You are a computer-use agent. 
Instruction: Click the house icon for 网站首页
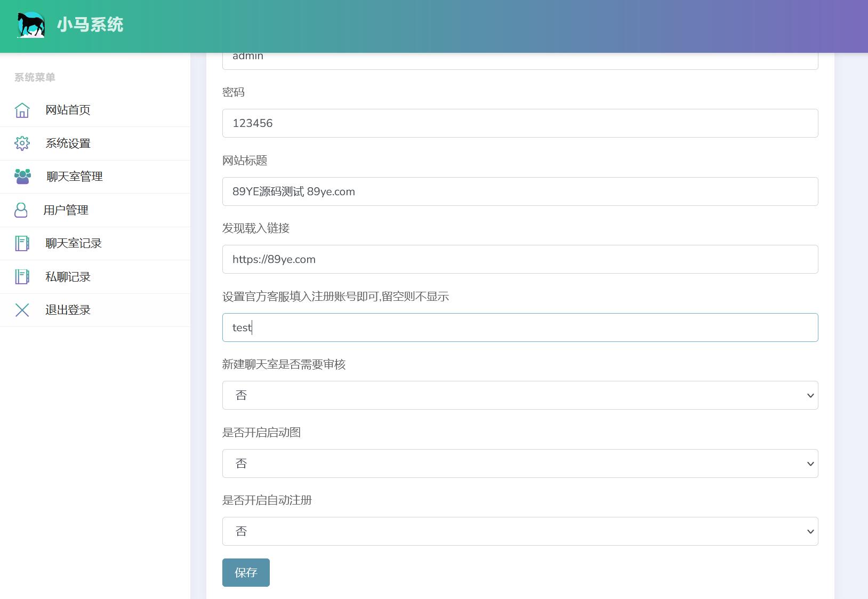point(22,110)
